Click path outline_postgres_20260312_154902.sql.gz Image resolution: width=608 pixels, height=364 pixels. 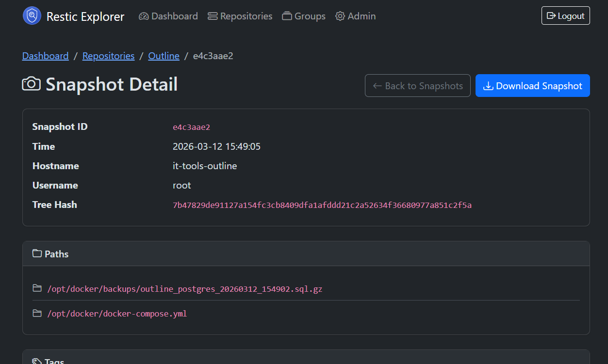[185, 289]
